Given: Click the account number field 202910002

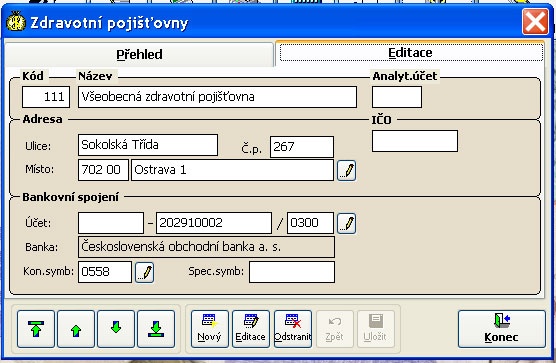Looking at the screenshot, I should [214, 223].
